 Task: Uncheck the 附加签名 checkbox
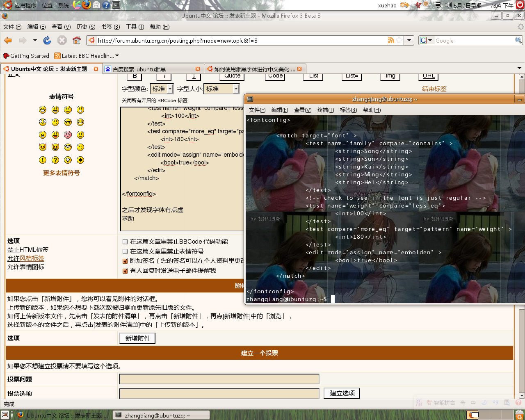[125, 261]
